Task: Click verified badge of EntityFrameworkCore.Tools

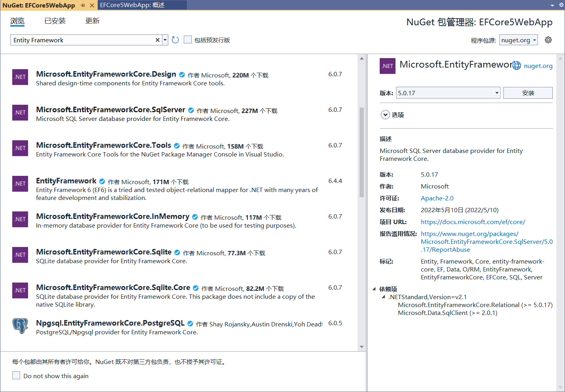Action: [x=177, y=146]
